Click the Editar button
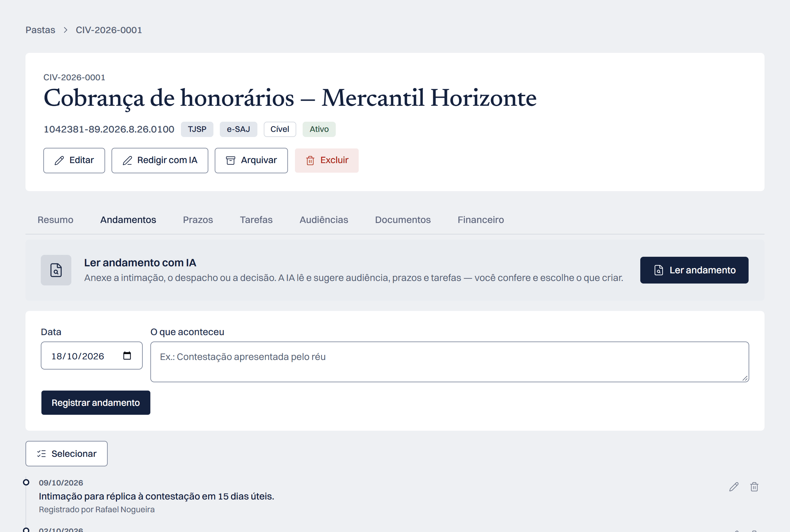This screenshot has width=790, height=532. click(x=74, y=161)
